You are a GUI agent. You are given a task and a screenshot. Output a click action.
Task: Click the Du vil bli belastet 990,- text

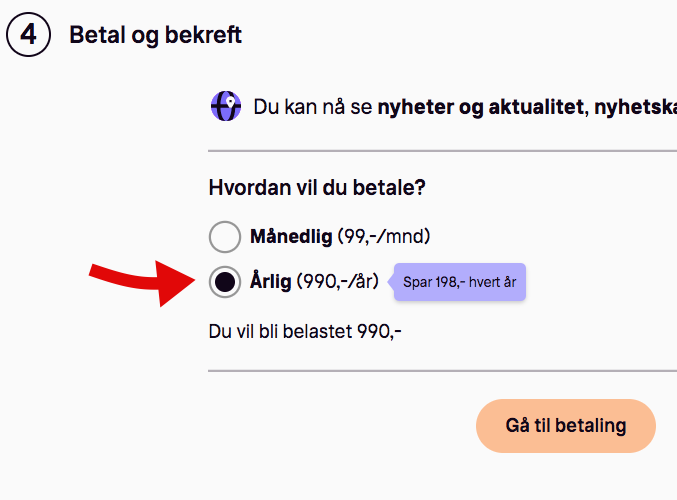305,332
